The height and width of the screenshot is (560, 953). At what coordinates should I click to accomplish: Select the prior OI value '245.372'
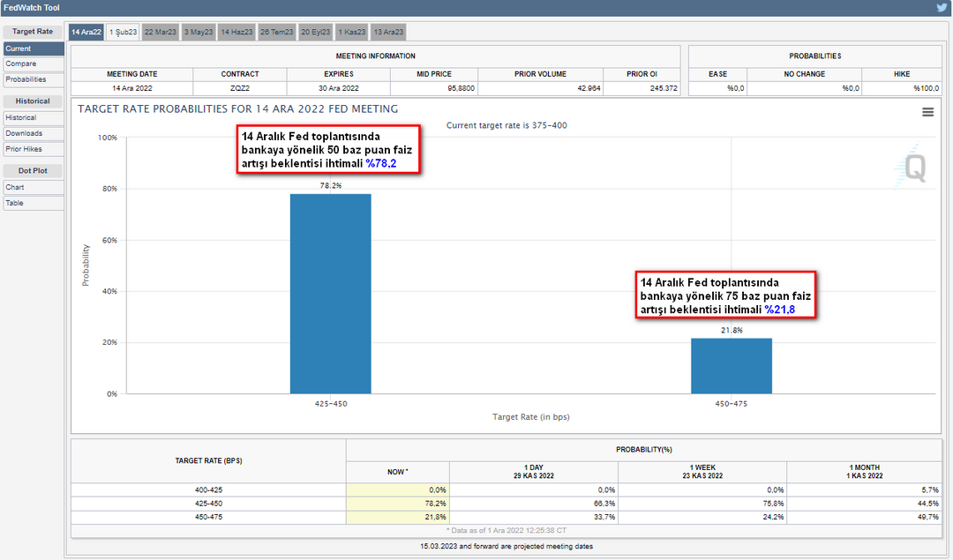coord(664,89)
